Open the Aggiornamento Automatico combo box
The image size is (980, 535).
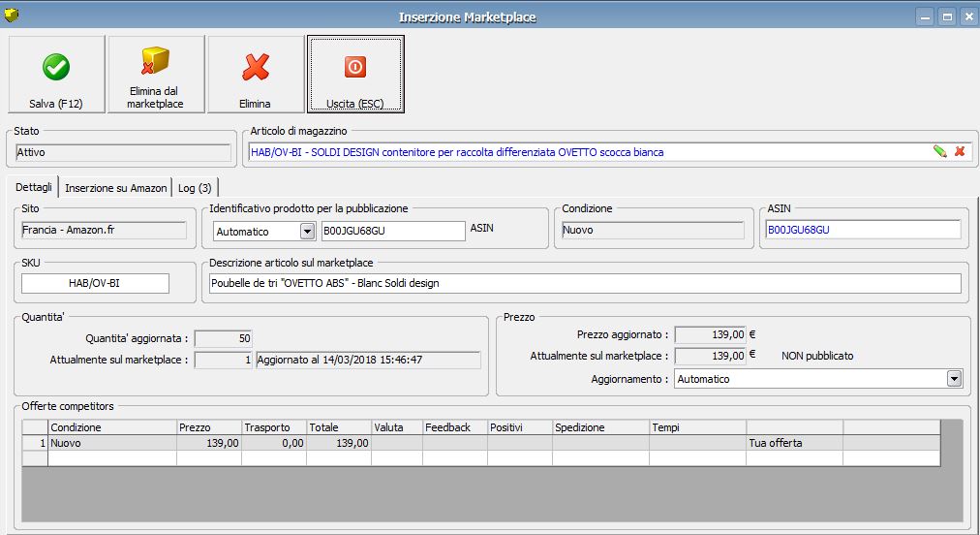pyautogui.click(x=818, y=379)
